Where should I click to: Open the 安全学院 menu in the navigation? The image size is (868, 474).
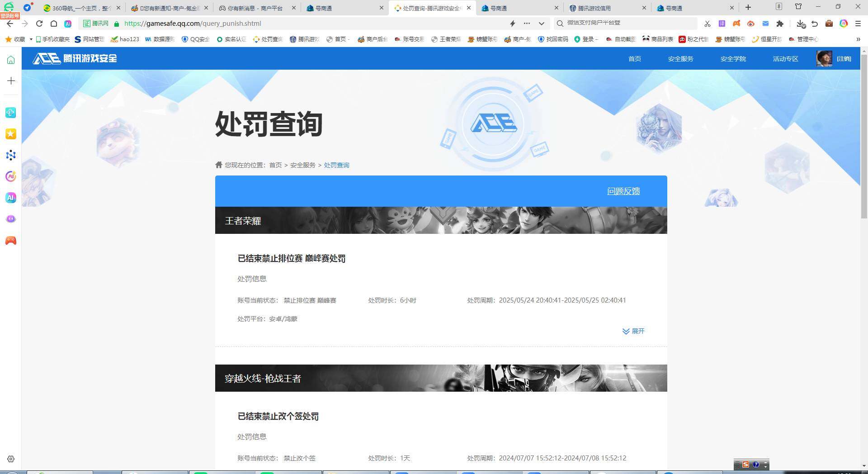(733, 58)
